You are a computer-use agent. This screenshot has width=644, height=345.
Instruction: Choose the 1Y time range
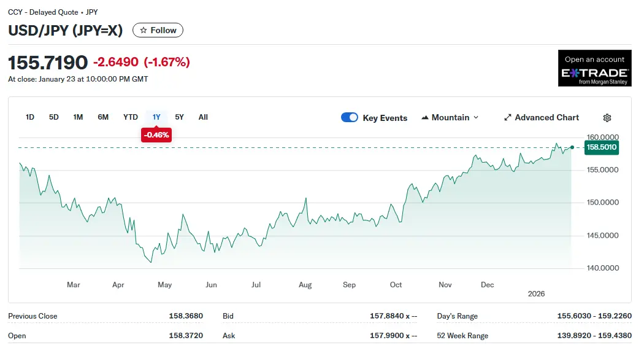tap(156, 117)
